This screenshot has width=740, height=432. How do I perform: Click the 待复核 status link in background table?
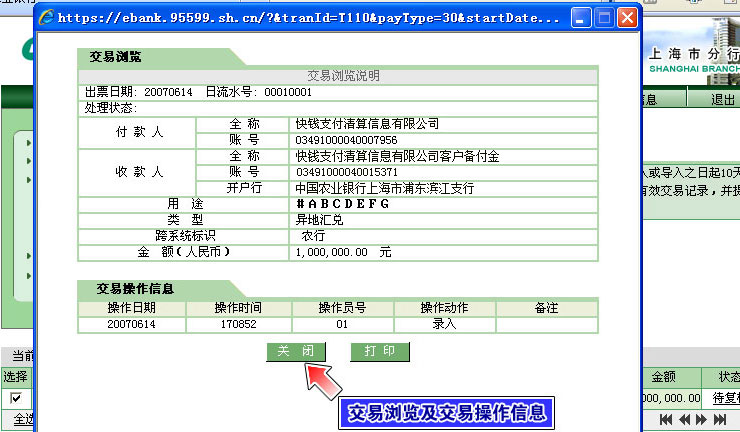[726, 398]
